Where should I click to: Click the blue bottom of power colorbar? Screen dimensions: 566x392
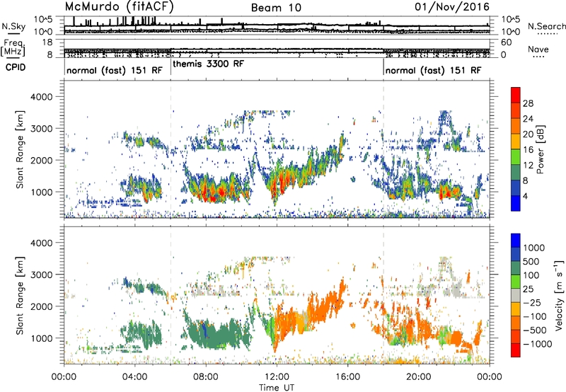click(516, 203)
